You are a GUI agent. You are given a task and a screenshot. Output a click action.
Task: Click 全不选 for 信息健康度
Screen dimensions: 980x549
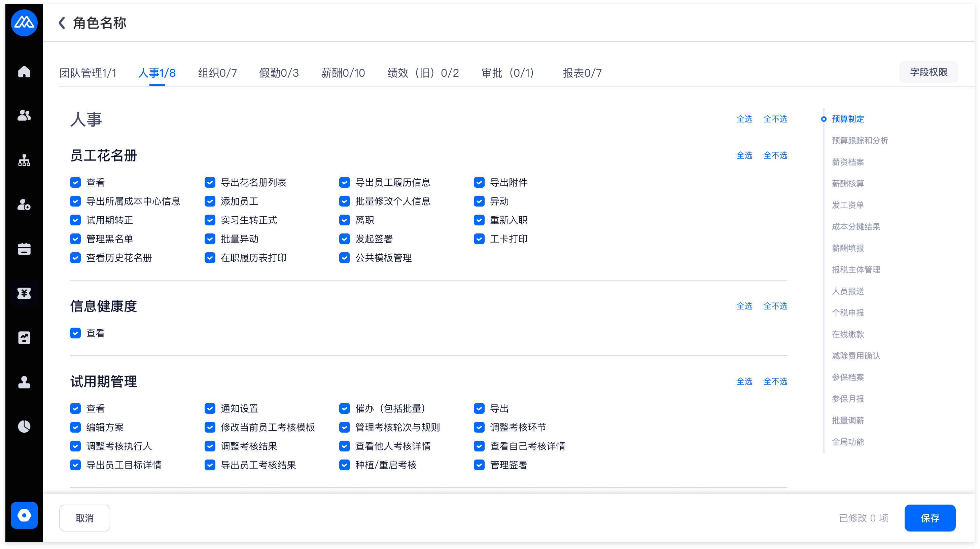(x=775, y=306)
